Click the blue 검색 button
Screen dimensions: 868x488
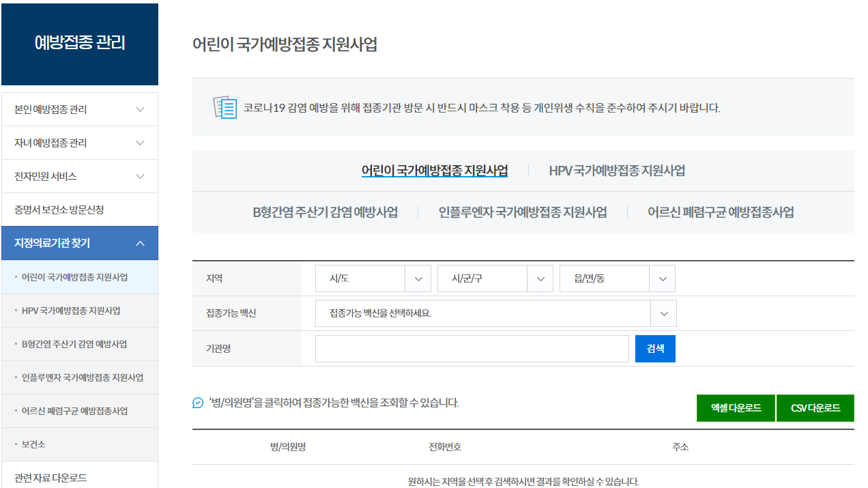point(655,349)
